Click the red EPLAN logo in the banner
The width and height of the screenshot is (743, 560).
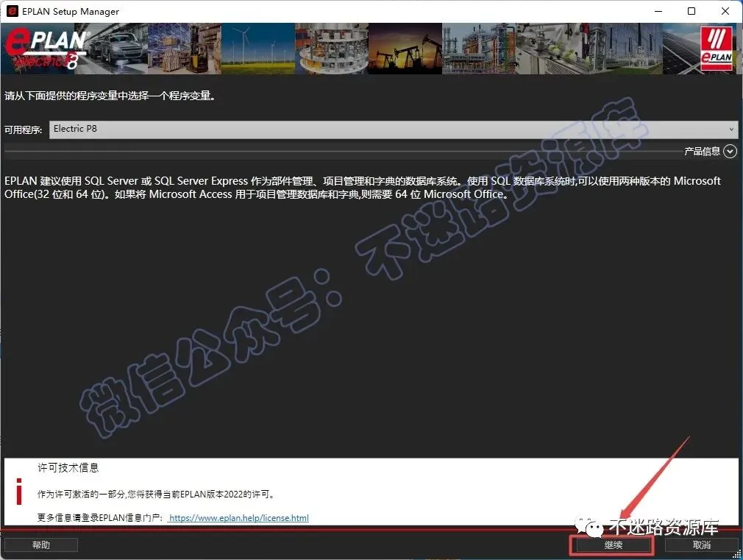pyautogui.click(x=717, y=49)
